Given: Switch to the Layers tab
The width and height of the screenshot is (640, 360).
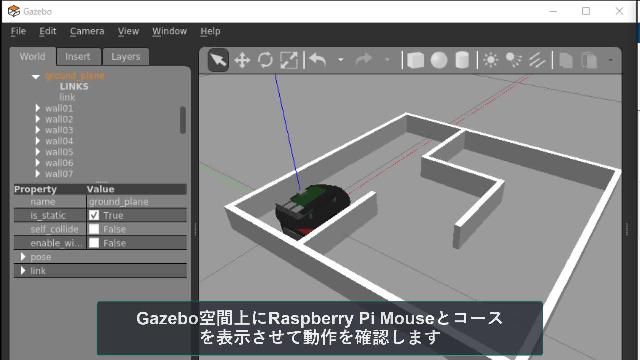Looking at the screenshot, I should tap(126, 57).
